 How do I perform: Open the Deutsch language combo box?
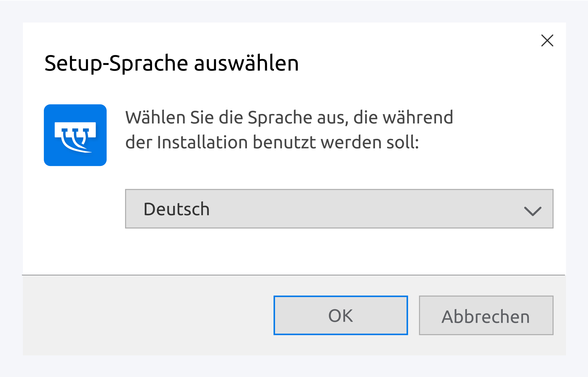pyautogui.click(x=339, y=209)
